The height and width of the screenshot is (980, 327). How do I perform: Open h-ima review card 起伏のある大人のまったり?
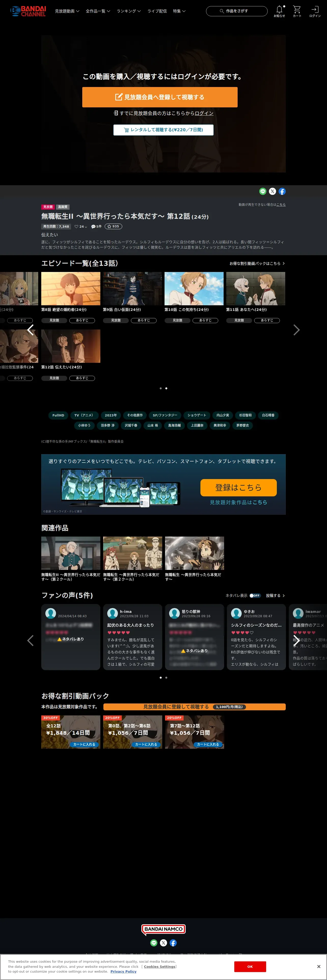coord(132,637)
